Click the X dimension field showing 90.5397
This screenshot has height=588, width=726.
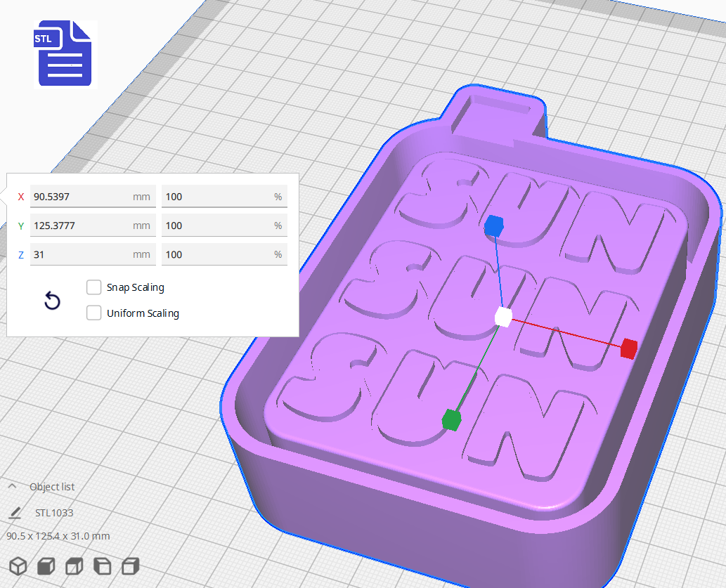(91, 196)
